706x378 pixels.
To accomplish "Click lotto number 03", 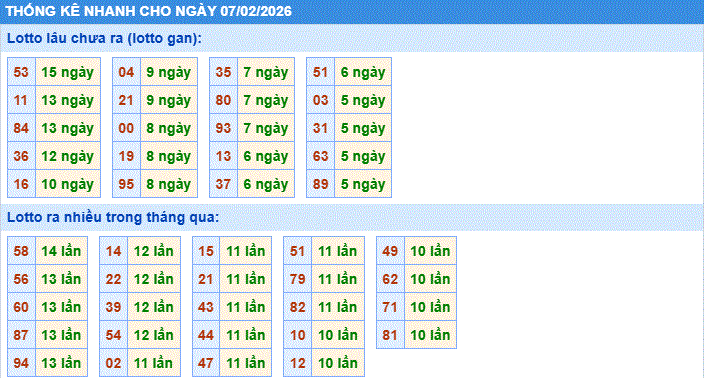I will tap(320, 100).
